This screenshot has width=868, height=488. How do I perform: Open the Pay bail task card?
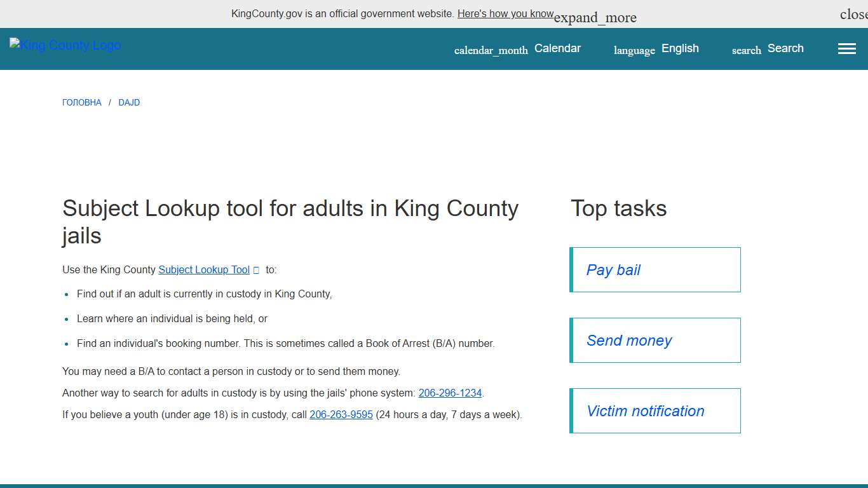[613, 269]
